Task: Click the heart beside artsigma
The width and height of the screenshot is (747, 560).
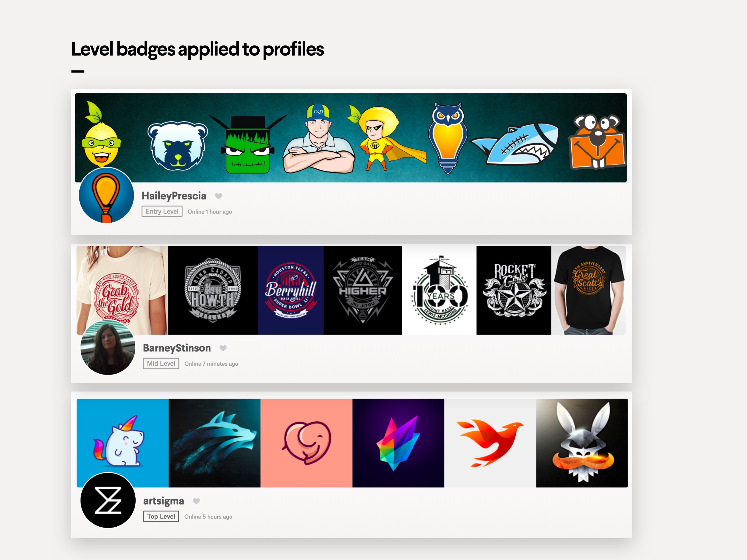Action: (196, 501)
